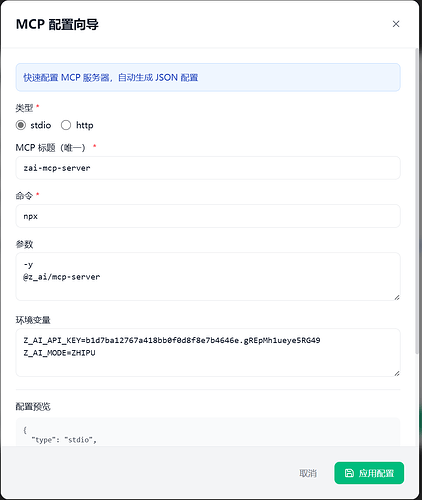The image size is (422, 500).
Task: Click the 配置预览 JSON code block
Action: tap(208, 432)
